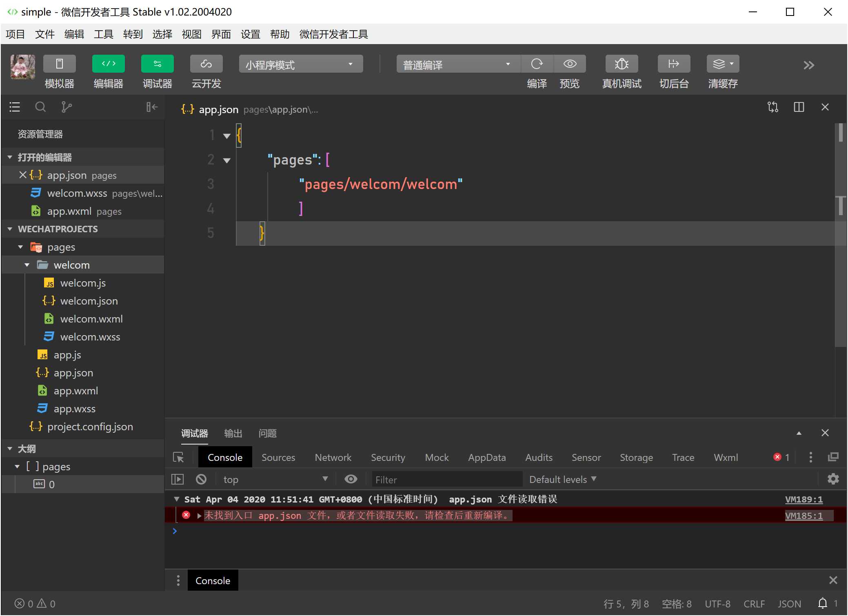The image size is (848, 616).
Task: Switch to the 问题 problems tab
Action: point(268,433)
